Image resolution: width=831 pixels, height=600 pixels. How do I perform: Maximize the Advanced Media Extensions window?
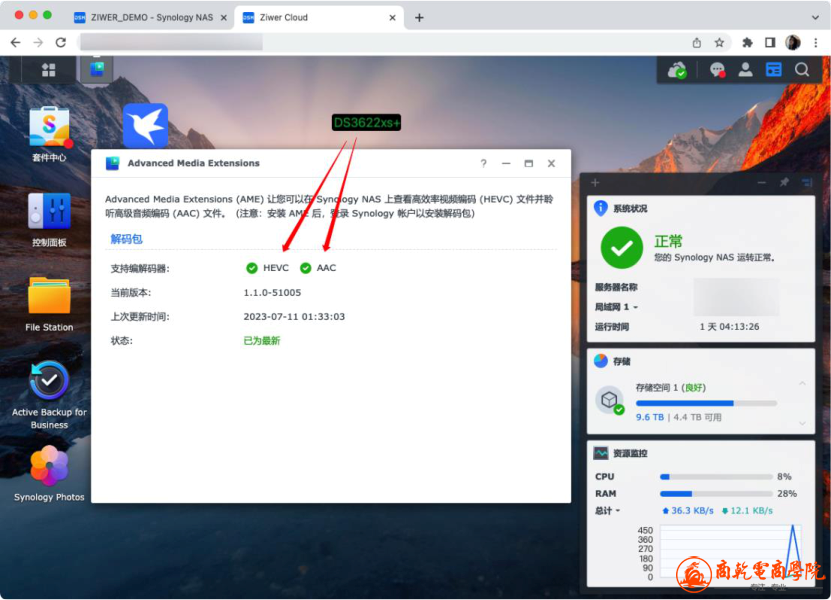528,163
